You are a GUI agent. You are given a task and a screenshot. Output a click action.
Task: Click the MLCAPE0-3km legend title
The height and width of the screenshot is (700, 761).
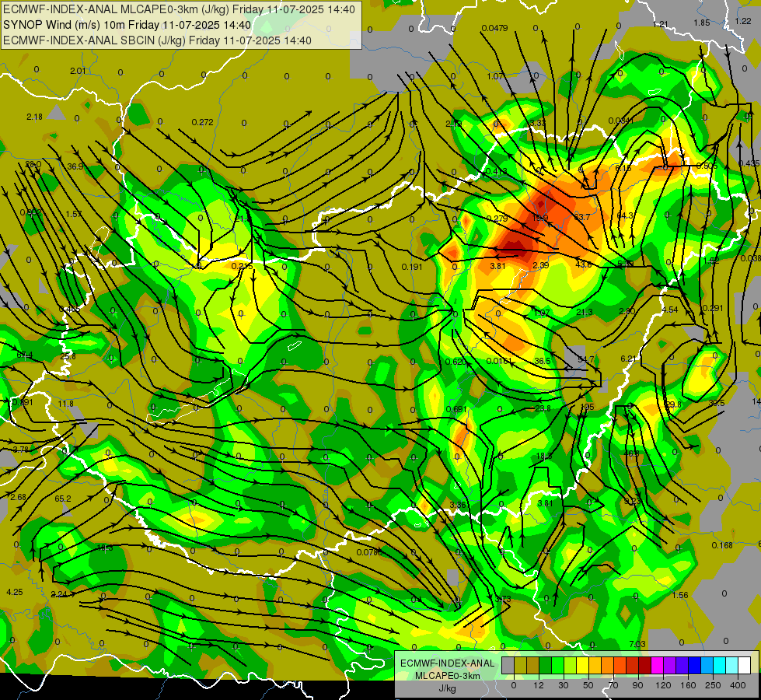(x=447, y=676)
